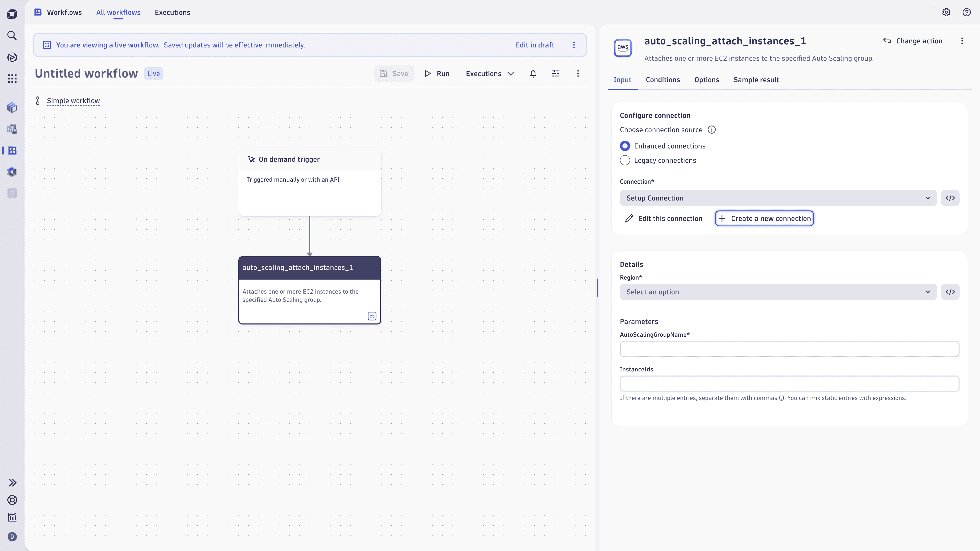This screenshot has height=551, width=980.
Task: Select Legacy connections radio button
Action: (625, 160)
